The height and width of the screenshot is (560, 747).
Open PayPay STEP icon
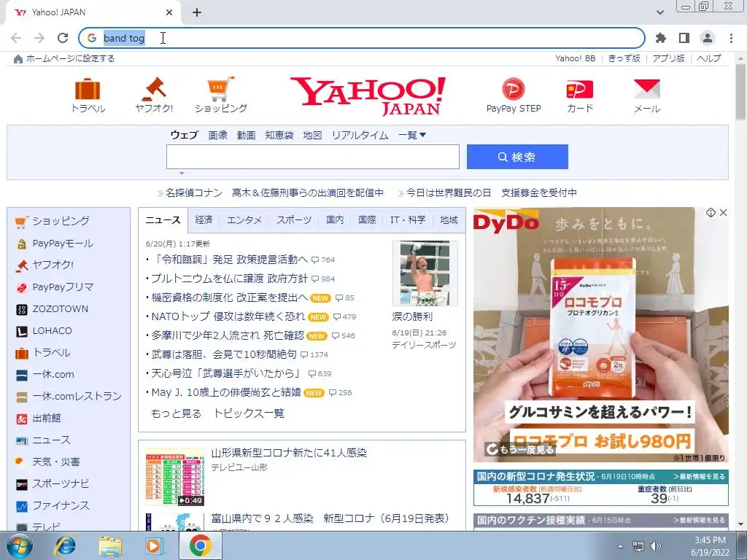(x=513, y=89)
